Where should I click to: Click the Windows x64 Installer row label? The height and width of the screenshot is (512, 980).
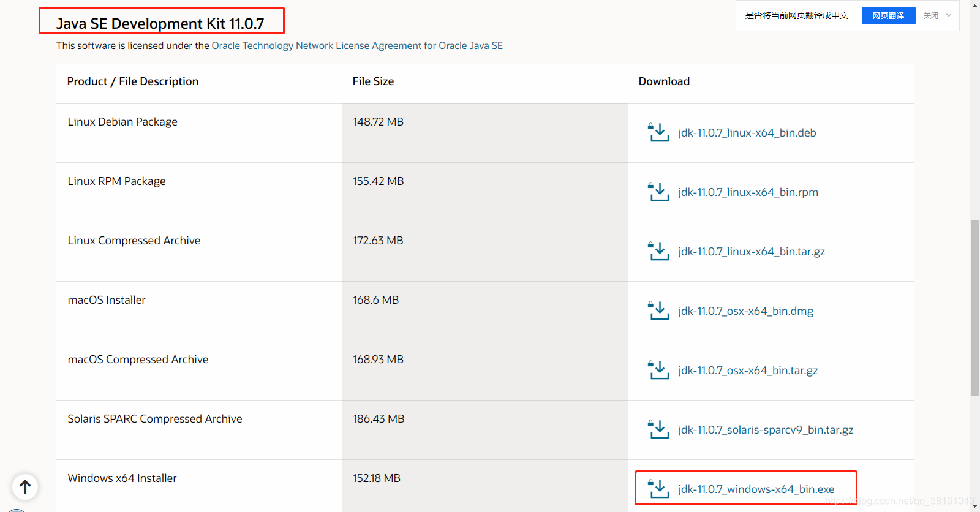[x=122, y=478]
